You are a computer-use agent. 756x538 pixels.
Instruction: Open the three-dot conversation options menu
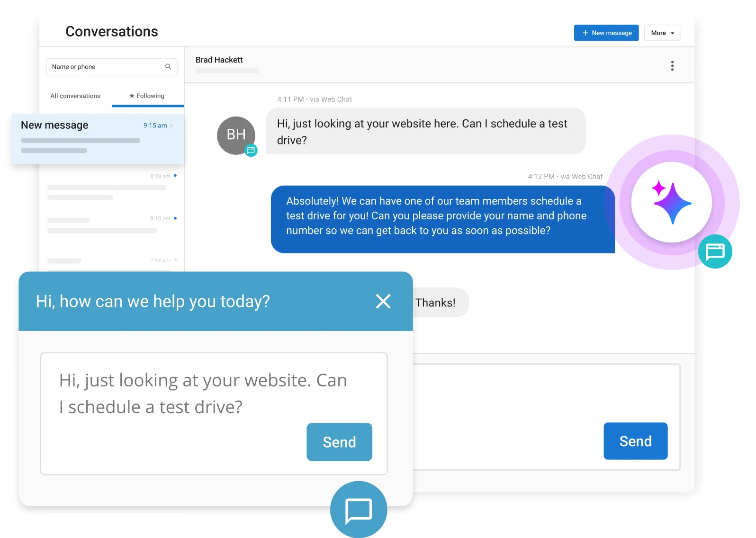pyautogui.click(x=672, y=66)
